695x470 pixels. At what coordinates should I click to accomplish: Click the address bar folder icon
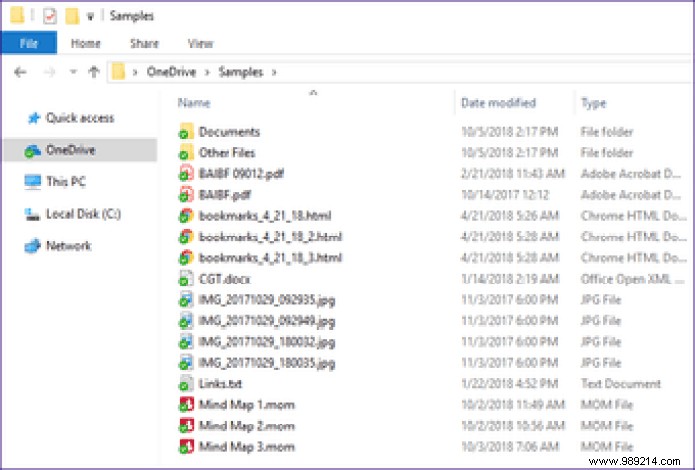point(118,72)
